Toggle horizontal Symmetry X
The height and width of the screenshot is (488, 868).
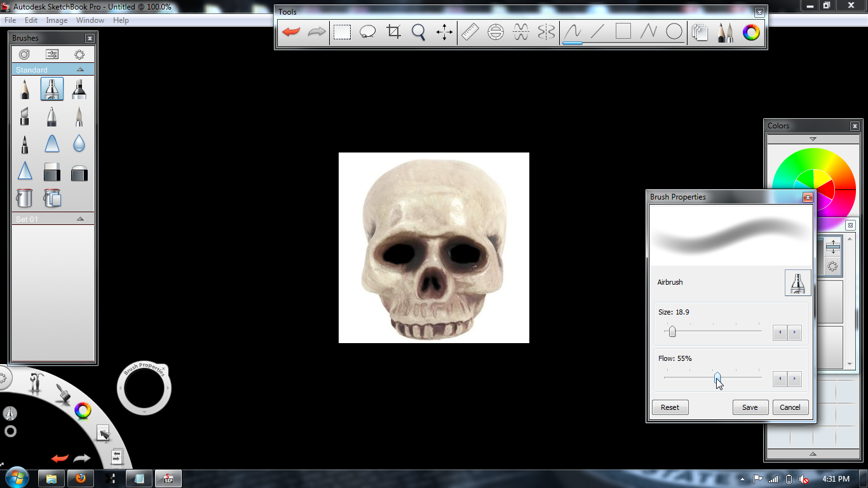tap(521, 32)
